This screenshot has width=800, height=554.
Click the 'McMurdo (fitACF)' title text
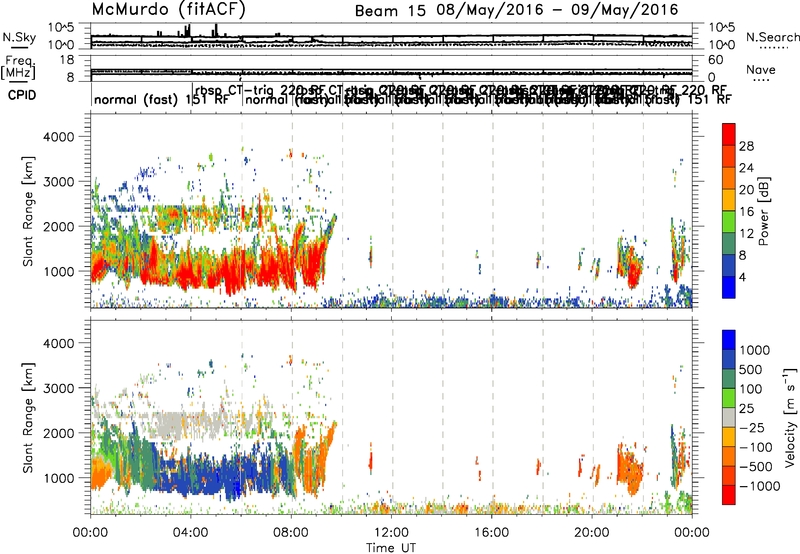click(x=168, y=10)
